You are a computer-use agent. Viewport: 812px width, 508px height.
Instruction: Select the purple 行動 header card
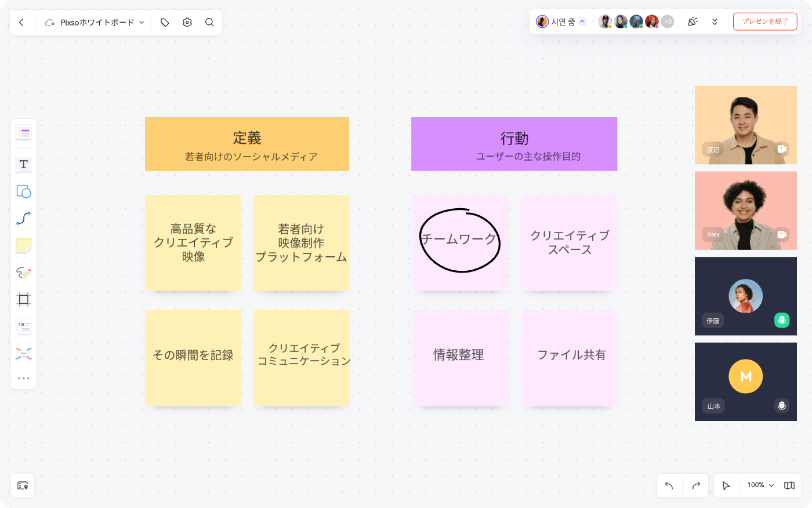[514, 144]
